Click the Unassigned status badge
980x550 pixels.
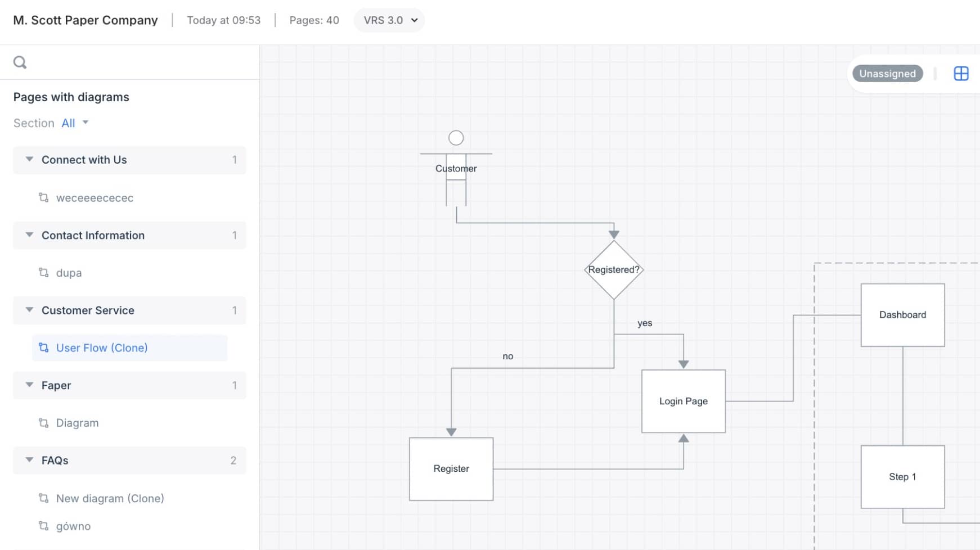887,74
